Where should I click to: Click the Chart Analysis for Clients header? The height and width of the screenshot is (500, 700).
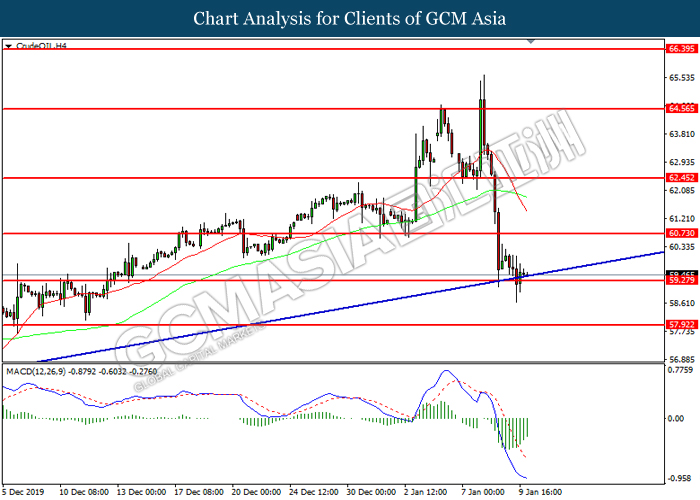[x=350, y=19]
